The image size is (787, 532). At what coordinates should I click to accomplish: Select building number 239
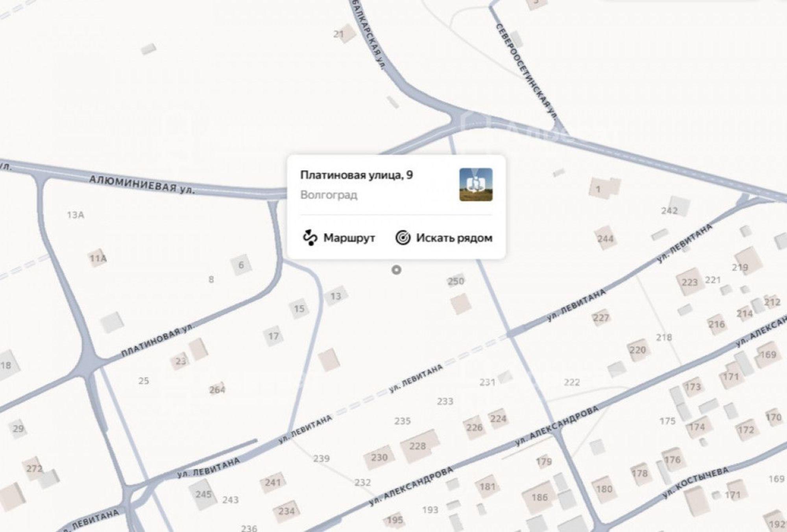coord(321,458)
